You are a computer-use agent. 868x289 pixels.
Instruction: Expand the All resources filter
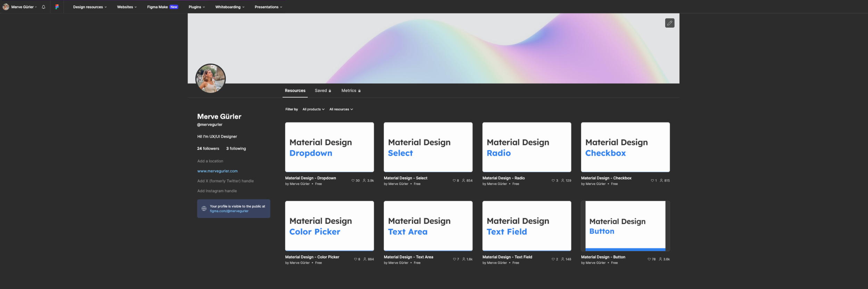[x=341, y=109]
